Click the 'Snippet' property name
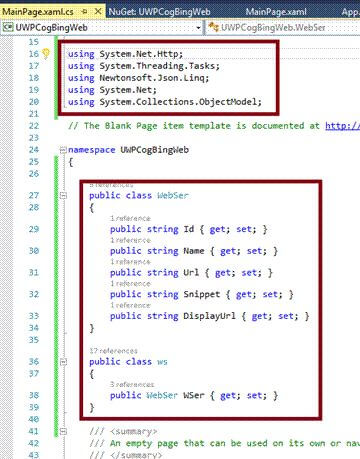Image resolution: width=360 pixels, height=459 pixels. (x=202, y=294)
